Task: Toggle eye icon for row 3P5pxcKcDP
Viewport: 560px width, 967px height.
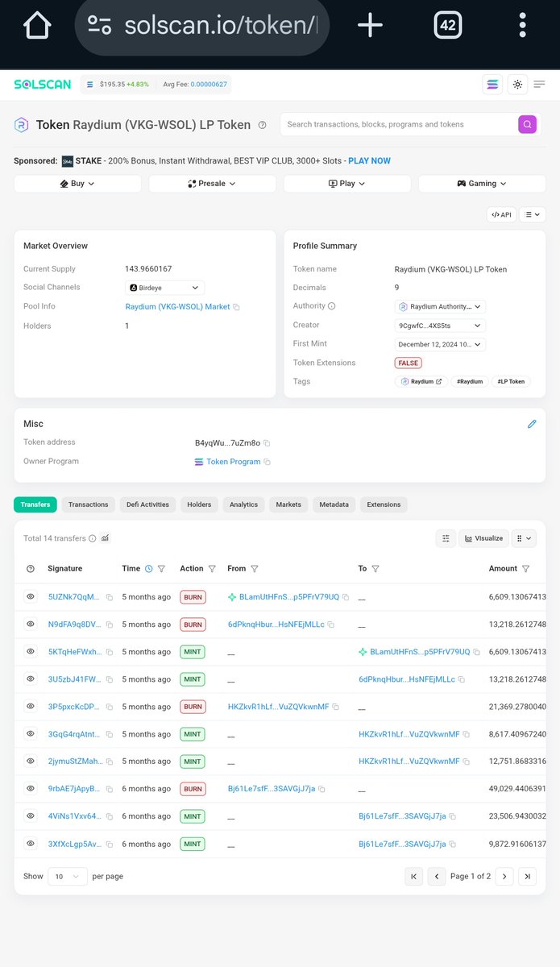Action: pos(31,707)
